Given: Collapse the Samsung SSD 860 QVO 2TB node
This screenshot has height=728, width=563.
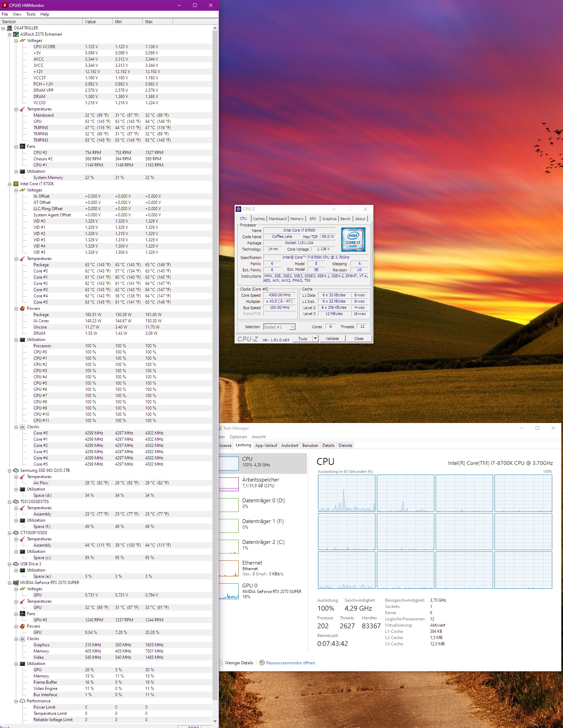Looking at the screenshot, I should [x=10, y=470].
